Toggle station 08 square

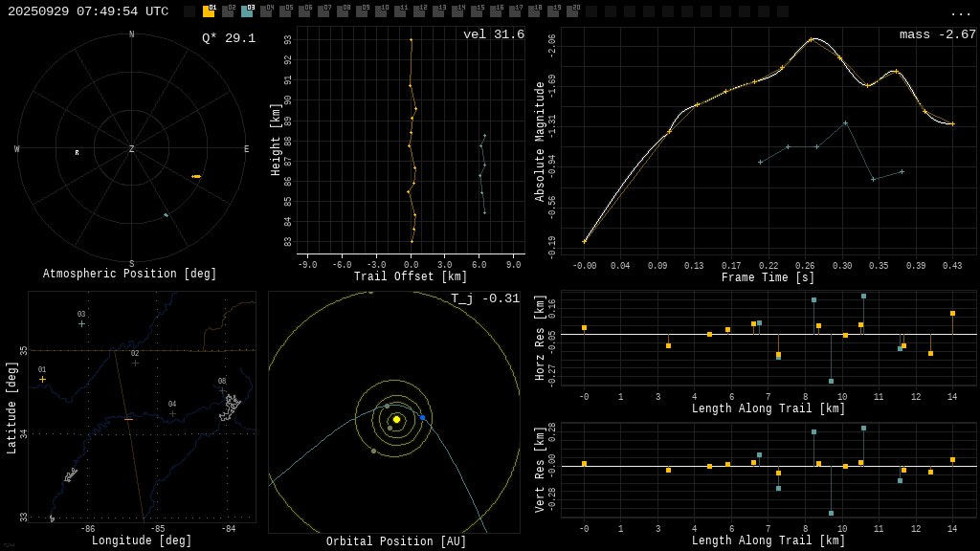point(343,11)
